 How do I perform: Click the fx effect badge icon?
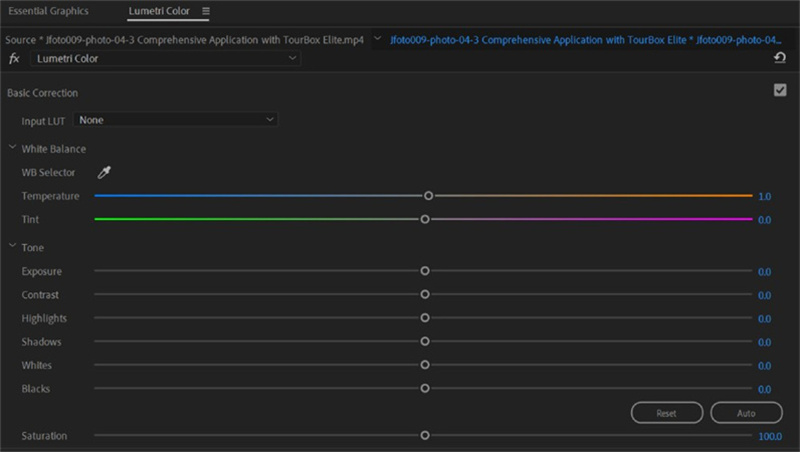tap(14, 59)
